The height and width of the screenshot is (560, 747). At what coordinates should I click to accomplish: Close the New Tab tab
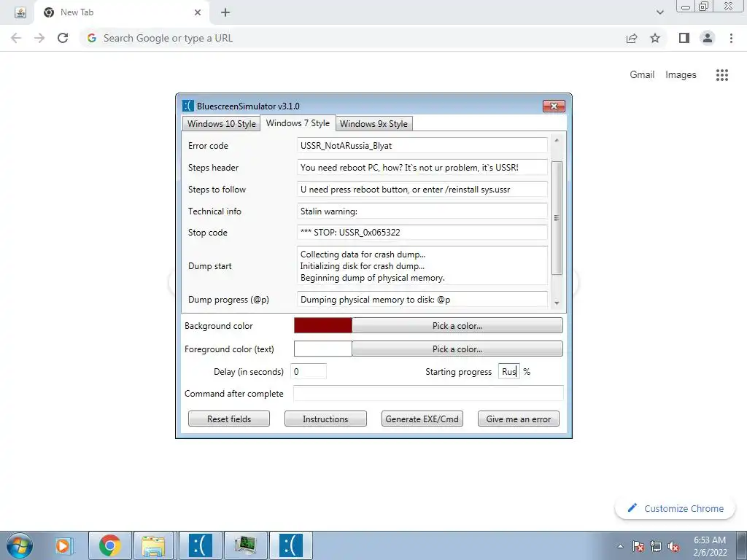coord(198,12)
